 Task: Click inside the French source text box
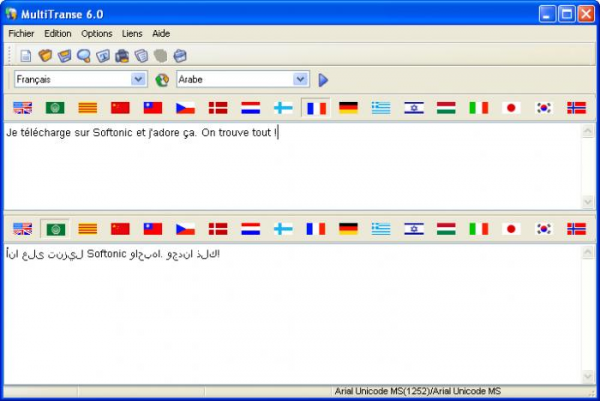(x=290, y=170)
